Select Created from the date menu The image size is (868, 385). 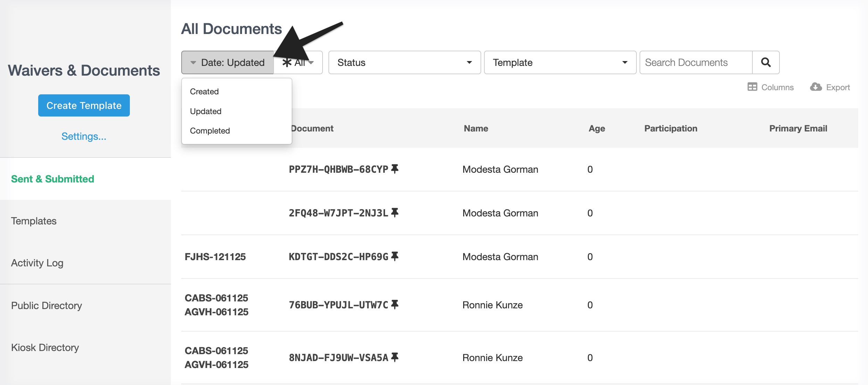tap(236, 92)
